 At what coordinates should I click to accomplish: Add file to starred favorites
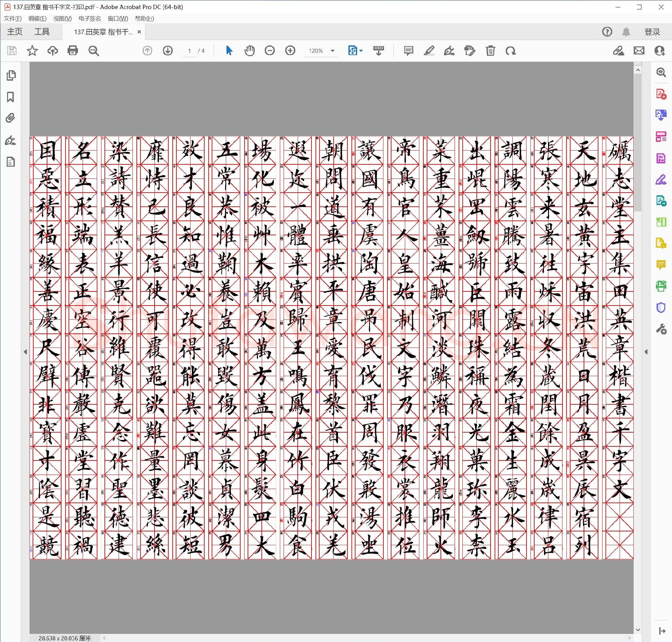tap(32, 51)
